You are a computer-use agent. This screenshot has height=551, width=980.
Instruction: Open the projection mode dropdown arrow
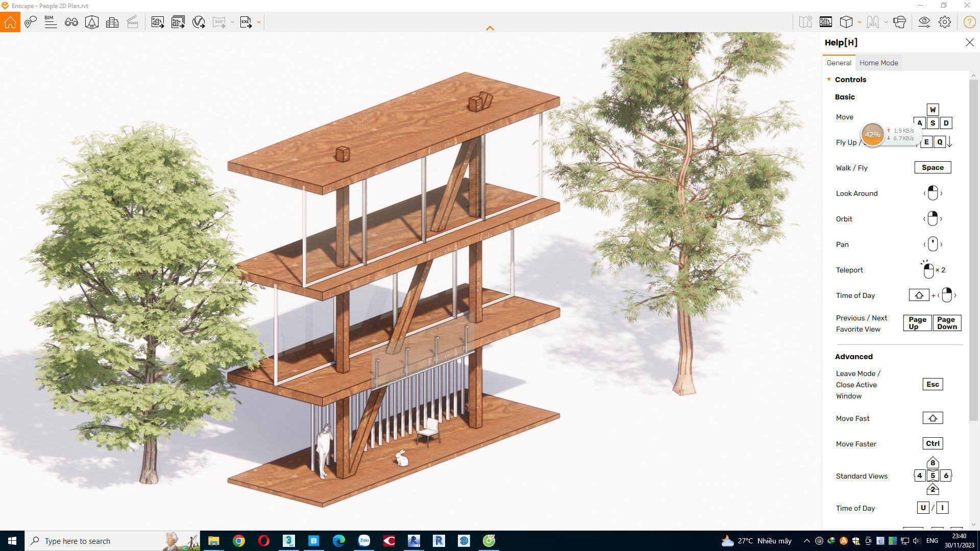click(x=860, y=22)
